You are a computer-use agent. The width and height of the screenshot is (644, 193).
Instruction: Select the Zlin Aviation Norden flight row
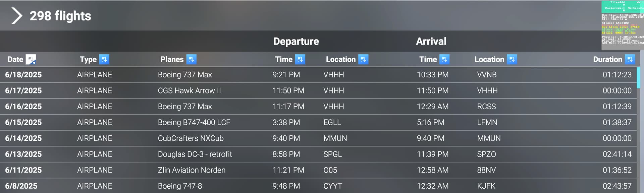point(318,170)
